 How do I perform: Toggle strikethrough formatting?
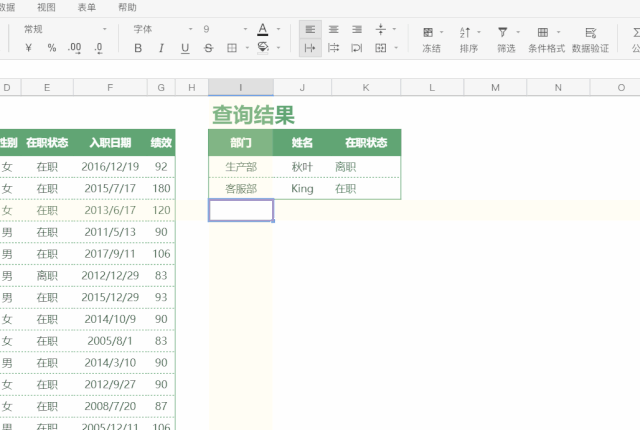(x=209, y=48)
